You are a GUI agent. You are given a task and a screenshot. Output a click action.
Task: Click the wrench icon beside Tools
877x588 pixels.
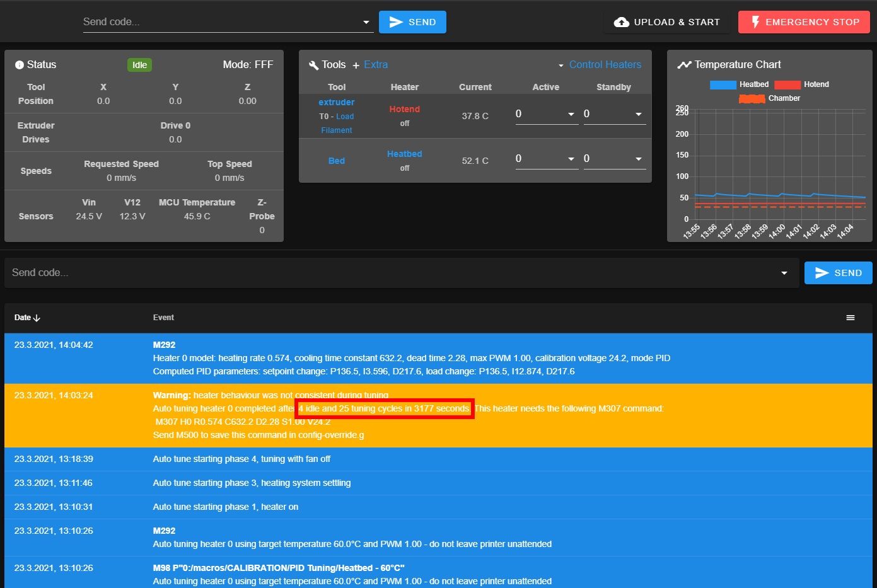(x=313, y=65)
